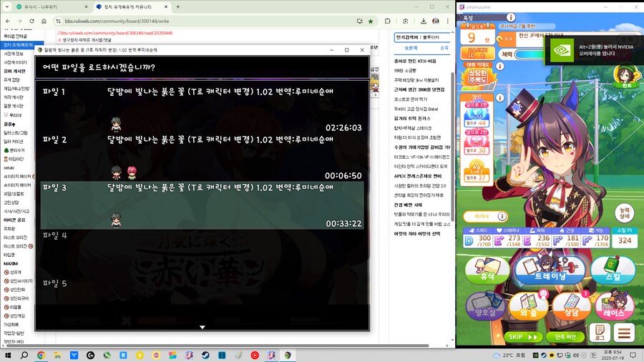
Task: Open the notification center icon
Action: pos(633,355)
